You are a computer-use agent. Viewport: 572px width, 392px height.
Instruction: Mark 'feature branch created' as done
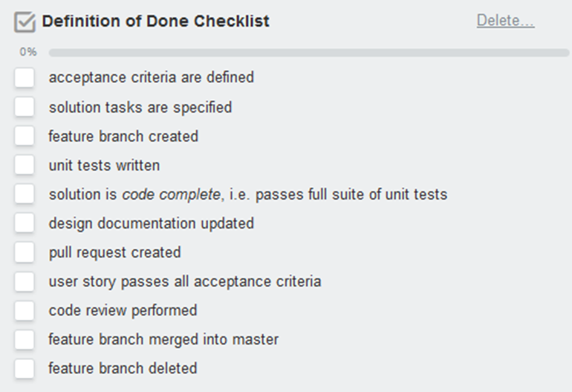pos(25,136)
